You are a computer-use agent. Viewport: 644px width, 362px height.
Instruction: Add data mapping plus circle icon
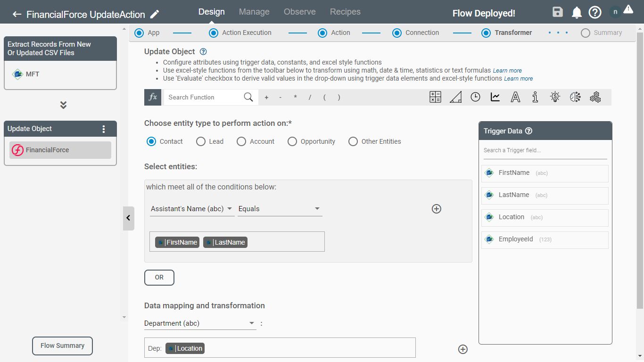click(463, 349)
